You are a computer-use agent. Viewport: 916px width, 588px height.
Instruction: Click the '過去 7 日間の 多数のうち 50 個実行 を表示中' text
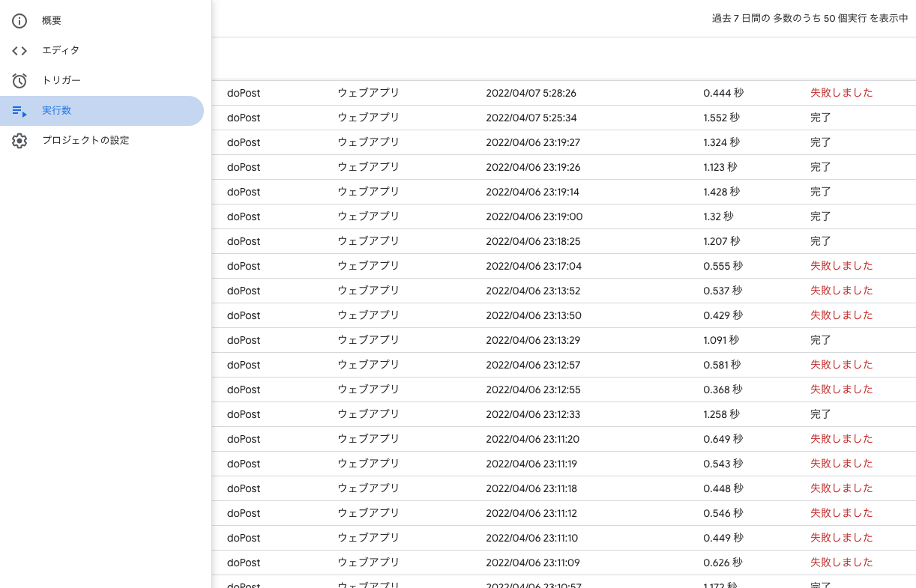810,19
